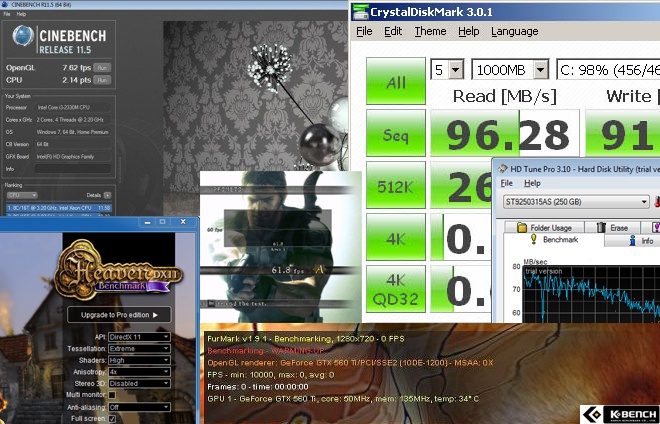Open the Help menu in Cinebench
The image size is (660, 424).
click(21, 14)
